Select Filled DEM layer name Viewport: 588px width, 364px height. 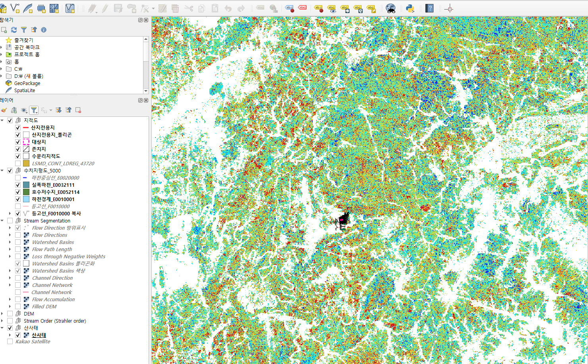click(44, 306)
